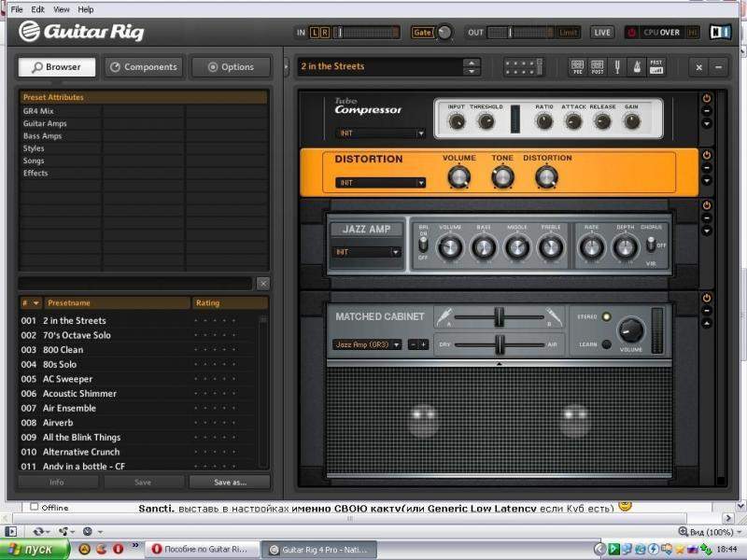This screenshot has height=560, width=747.
Task: Click the main power button beside CPU
Action: [x=631, y=33]
